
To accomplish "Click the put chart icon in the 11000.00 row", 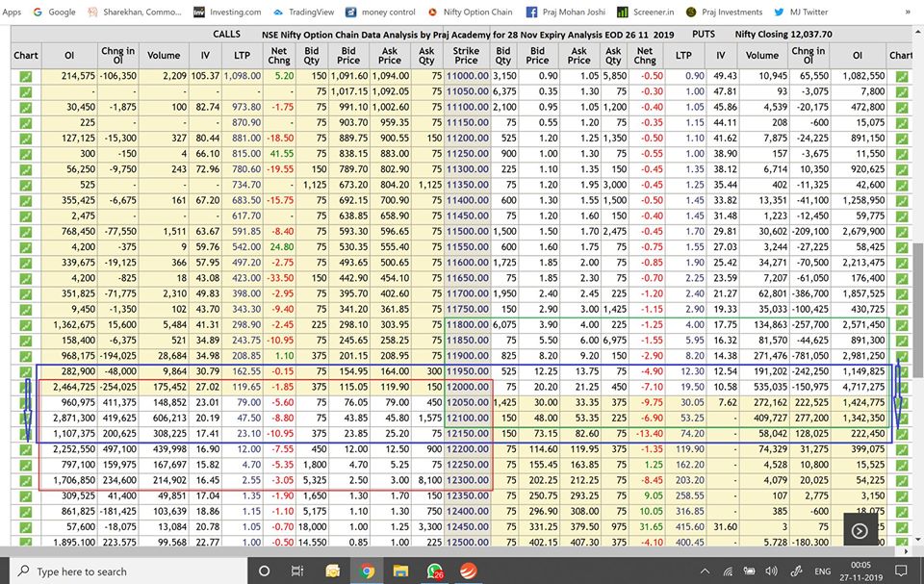I will (x=902, y=75).
